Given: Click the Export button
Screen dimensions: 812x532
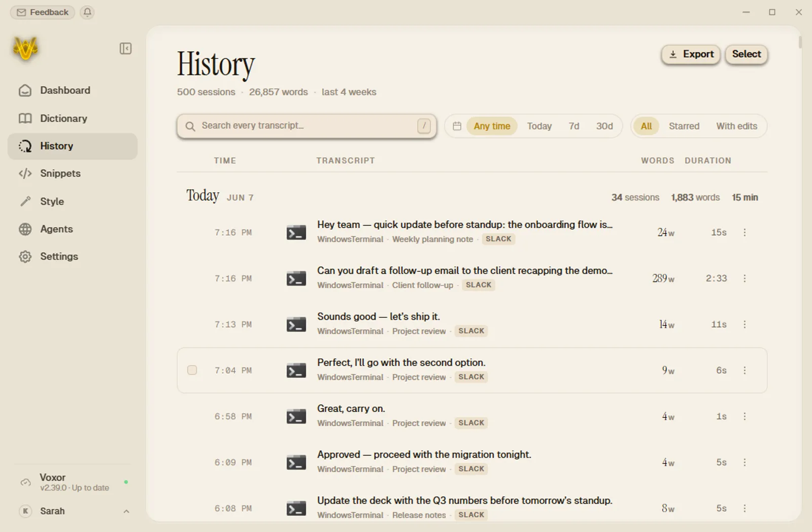Looking at the screenshot, I should pos(691,54).
